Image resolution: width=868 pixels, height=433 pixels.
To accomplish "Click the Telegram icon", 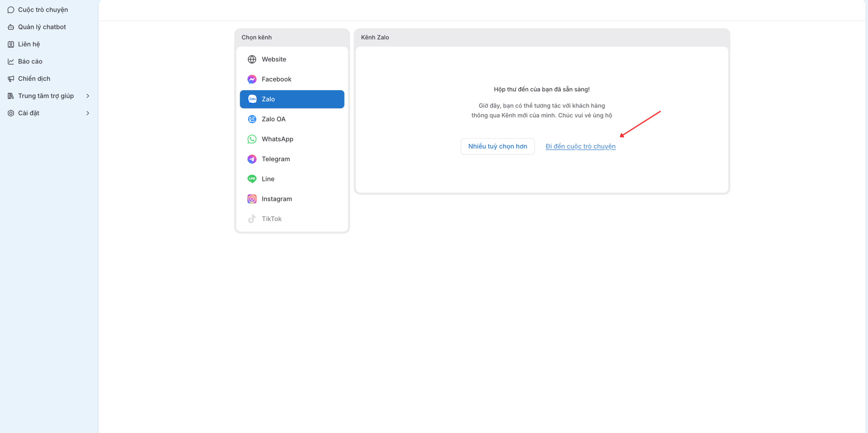I will (252, 159).
